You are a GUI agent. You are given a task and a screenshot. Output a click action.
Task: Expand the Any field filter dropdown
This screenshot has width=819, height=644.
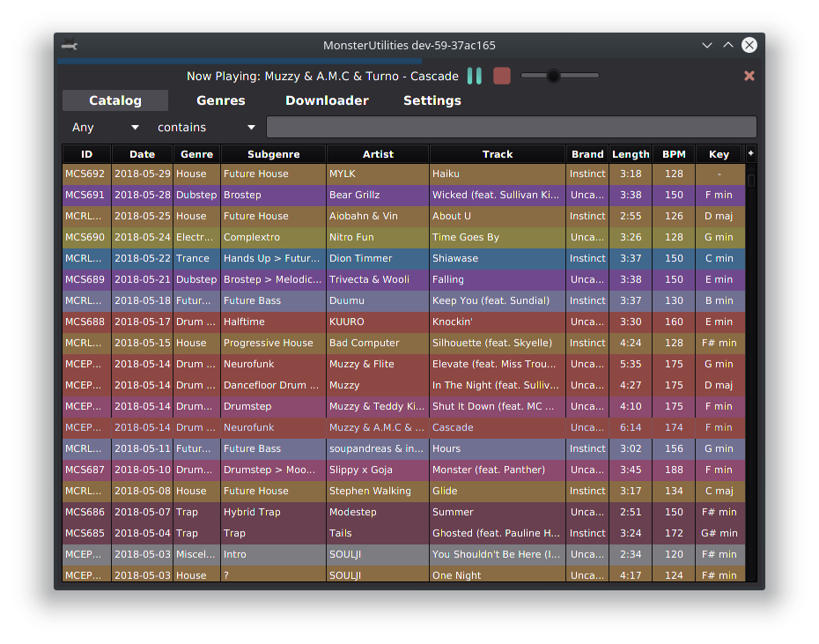105,128
